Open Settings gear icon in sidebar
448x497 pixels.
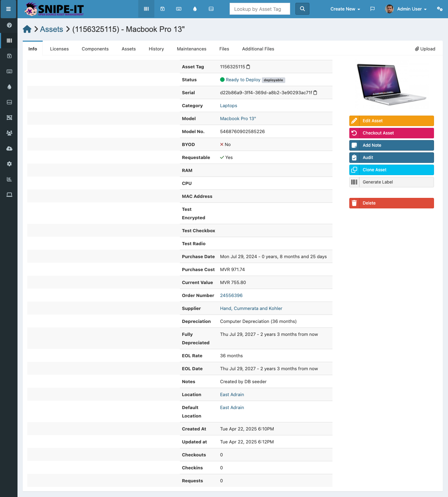pos(9,164)
